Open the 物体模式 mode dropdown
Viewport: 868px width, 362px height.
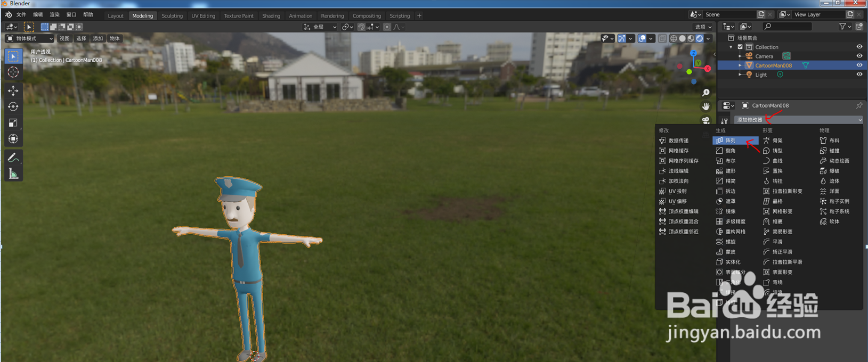pyautogui.click(x=29, y=38)
